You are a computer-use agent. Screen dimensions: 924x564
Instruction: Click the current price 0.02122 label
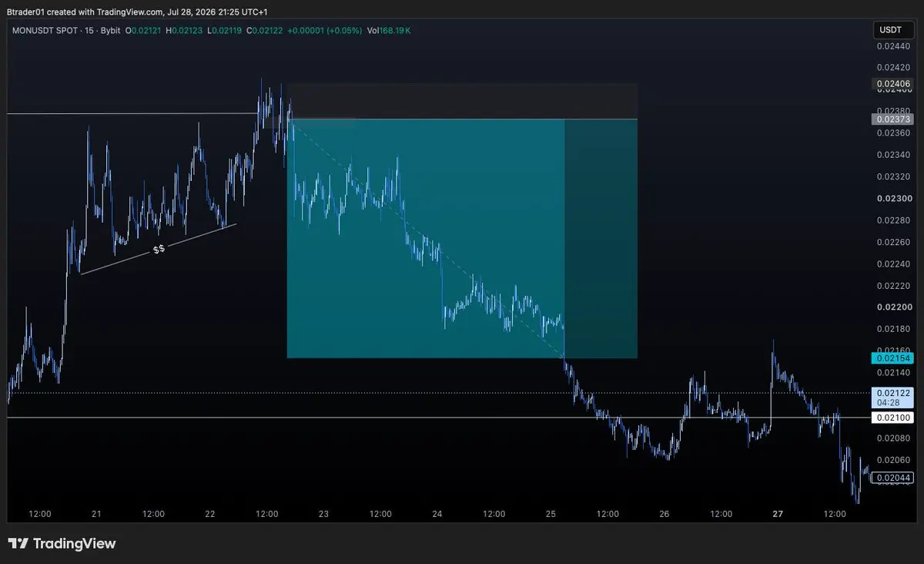pos(892,393)
